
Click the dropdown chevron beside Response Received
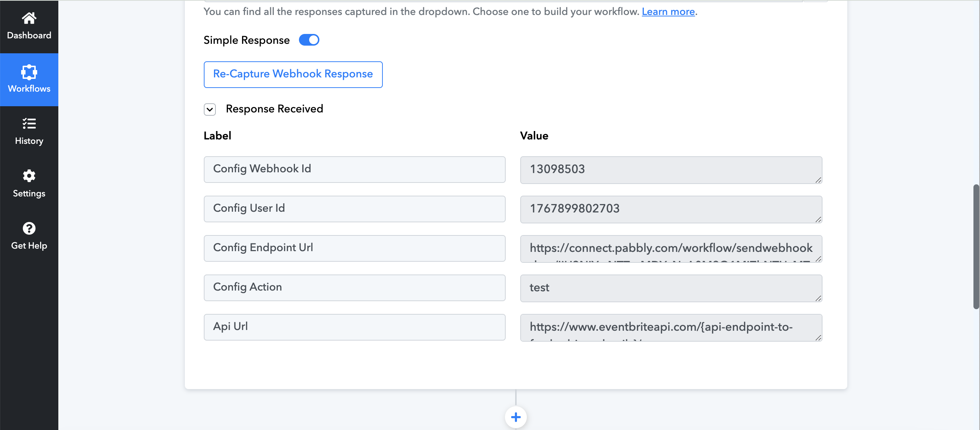[x=210, y=110]
